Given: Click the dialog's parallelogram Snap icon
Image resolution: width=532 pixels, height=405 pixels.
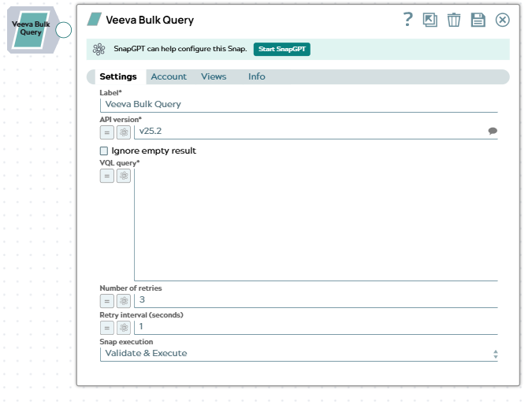Looking at the screenshot, I should [95, 20].
